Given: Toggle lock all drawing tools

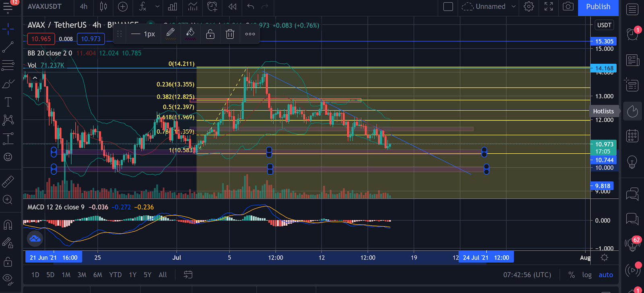Looking at the screenshot, I should (8, 262).
